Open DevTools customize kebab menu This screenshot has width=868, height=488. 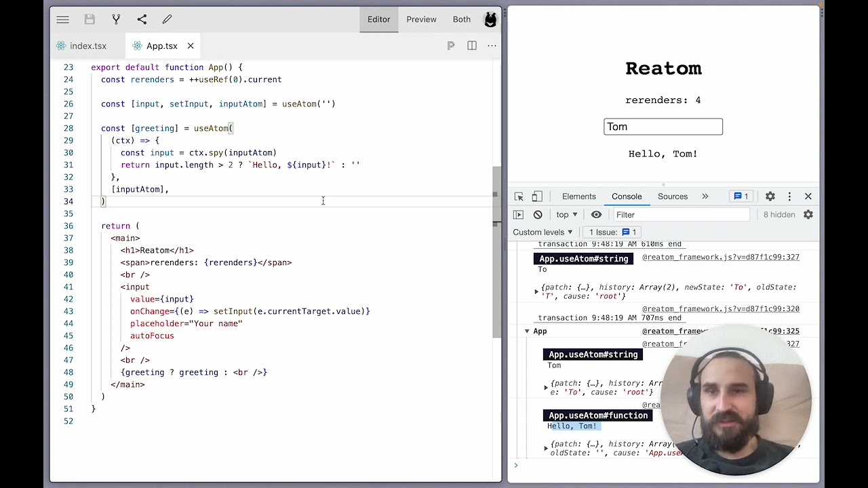coord(789,197)
